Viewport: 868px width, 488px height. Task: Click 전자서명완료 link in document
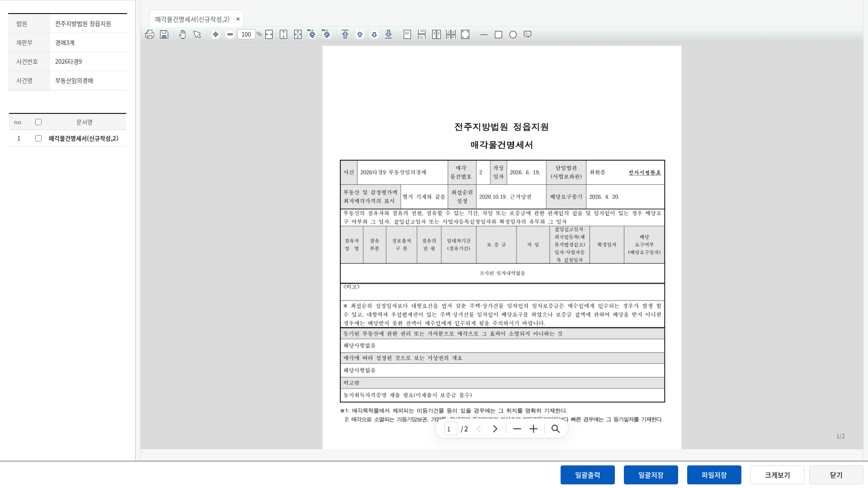(645, 172)
